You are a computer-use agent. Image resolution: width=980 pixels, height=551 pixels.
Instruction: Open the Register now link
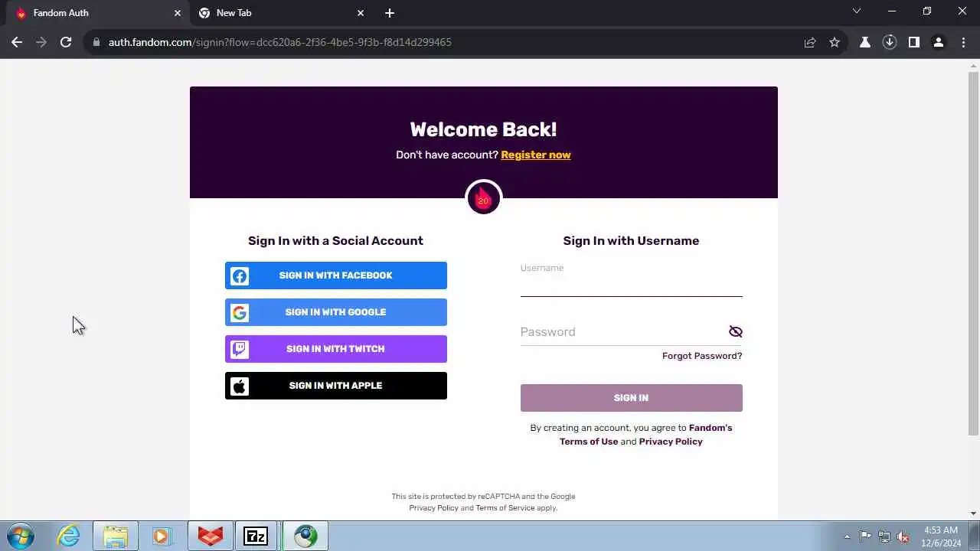536,155
